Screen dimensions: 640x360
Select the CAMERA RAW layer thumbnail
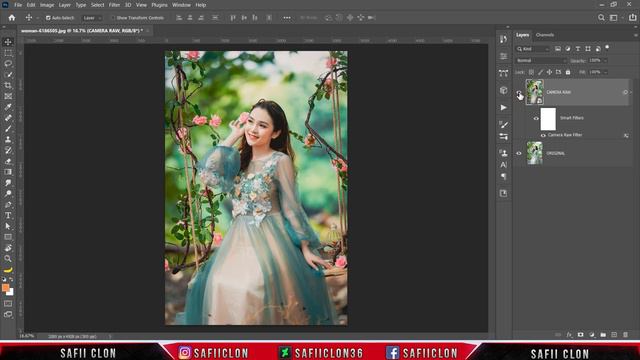[534, 92]
